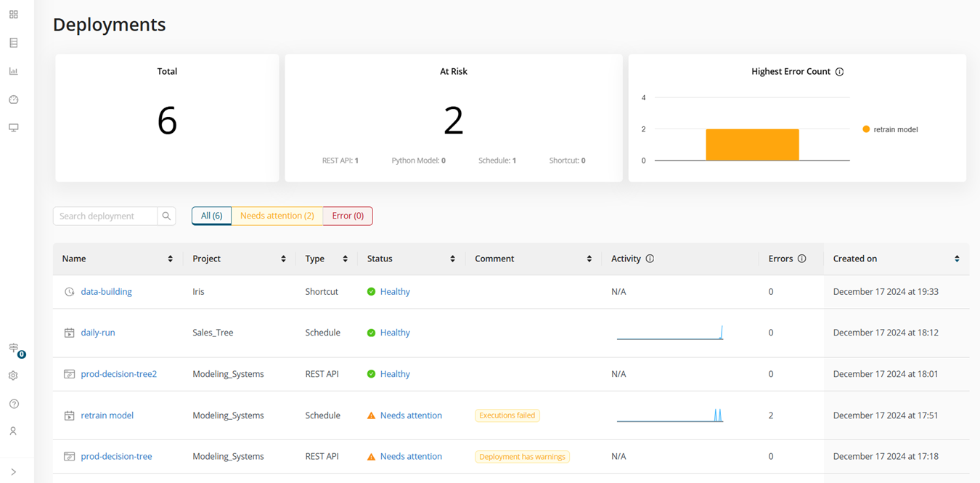Click the Healthy status link for data-building

coord(395,292)
